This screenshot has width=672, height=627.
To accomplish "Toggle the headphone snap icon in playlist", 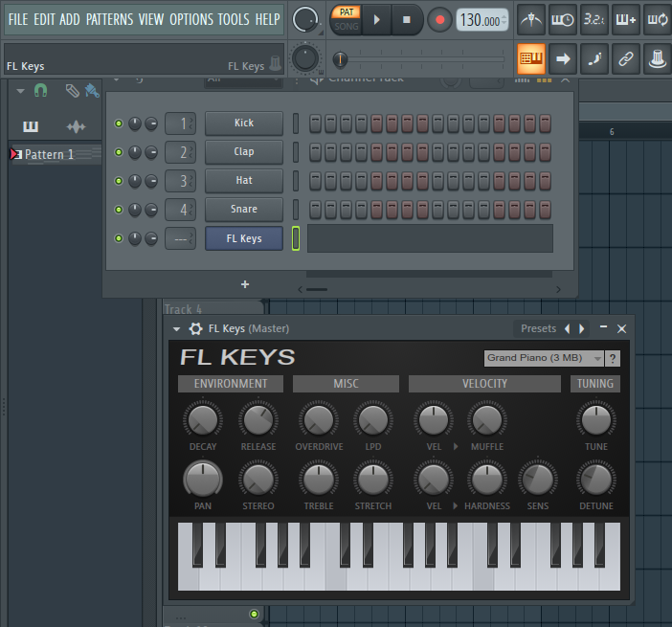I will pyautogui.click(x=41, y=90).
